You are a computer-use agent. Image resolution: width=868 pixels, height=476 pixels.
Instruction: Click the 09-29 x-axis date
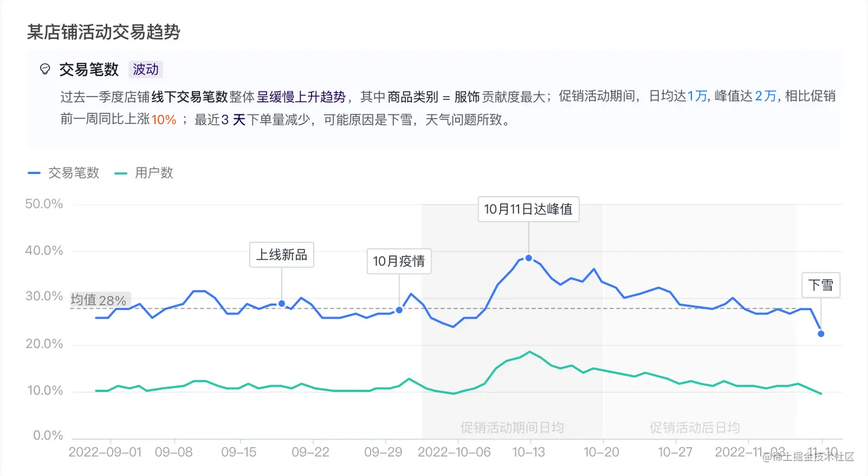(383, 452)
